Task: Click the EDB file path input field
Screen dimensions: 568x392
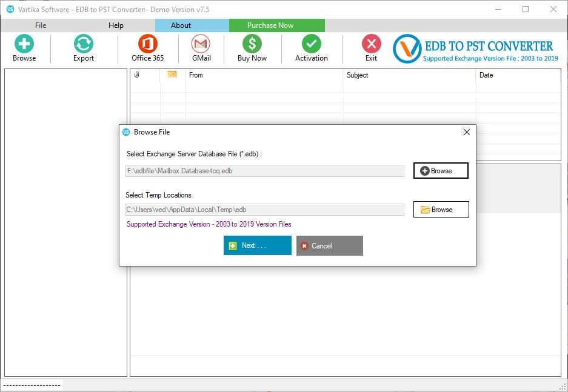Action: pyautogui.click(x=265, y=171)
